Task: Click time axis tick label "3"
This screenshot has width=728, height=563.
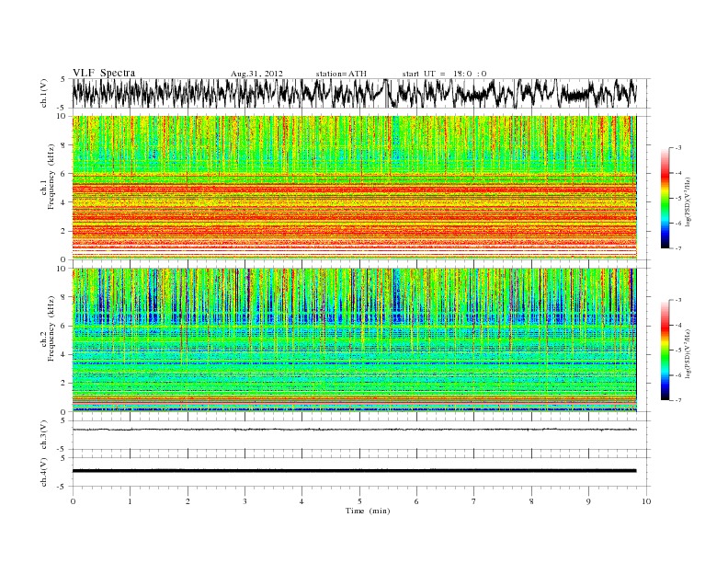Action: (x=245, y=501)
